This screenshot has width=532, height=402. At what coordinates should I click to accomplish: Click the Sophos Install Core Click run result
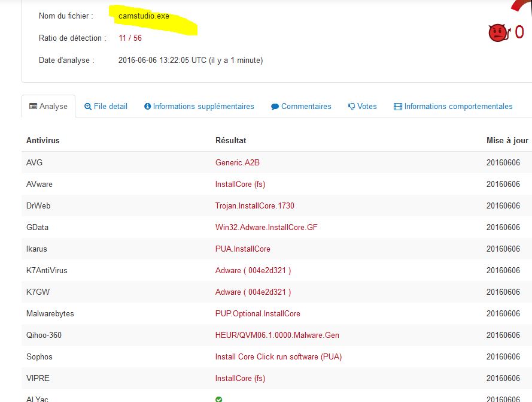click(x=278, y=357)
